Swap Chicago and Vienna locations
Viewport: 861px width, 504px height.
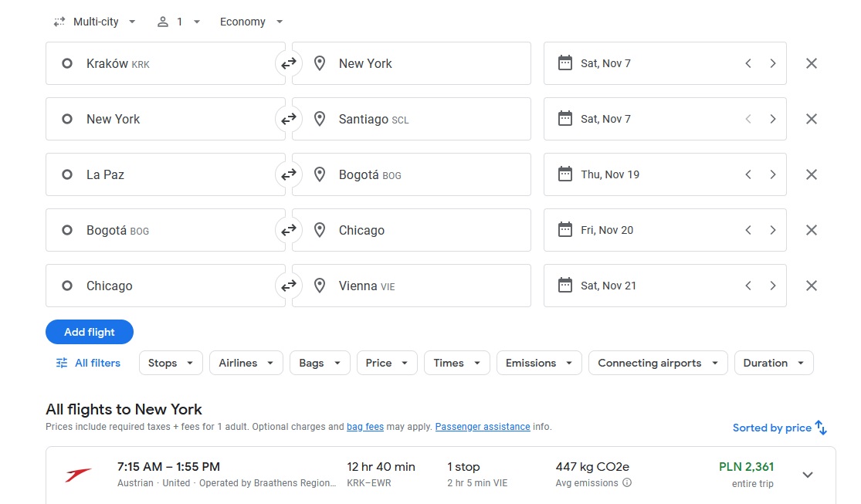(289, 286)
